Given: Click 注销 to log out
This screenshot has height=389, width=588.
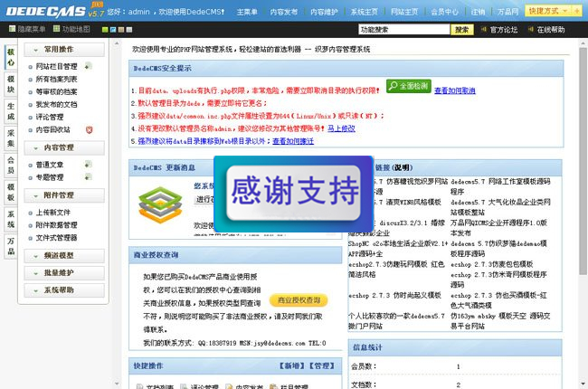Looking at the screenshot, I should 478,12.
